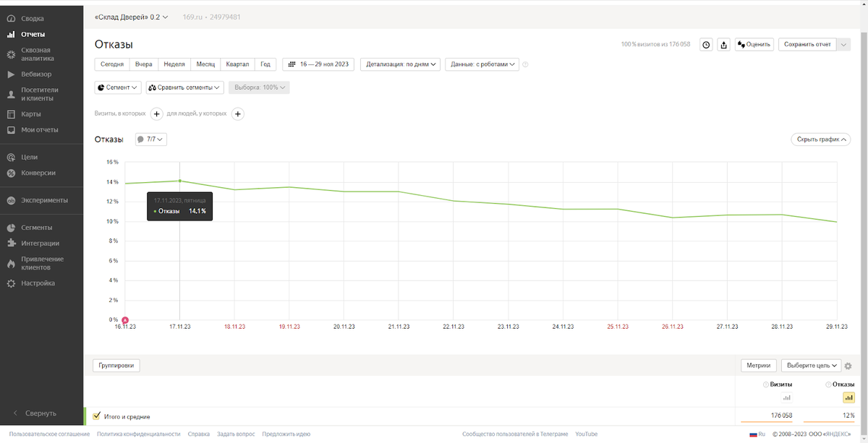Image resolution: width=868 pixels, height=443 pixels.
Task: Select the Сегодня period
Action: coord(112,64)
